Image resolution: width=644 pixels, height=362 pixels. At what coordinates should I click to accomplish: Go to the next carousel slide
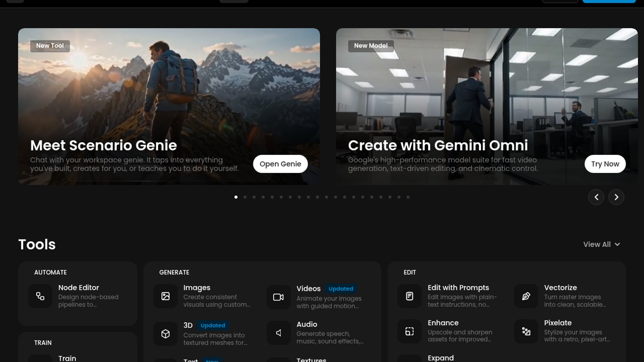(616, 197)
